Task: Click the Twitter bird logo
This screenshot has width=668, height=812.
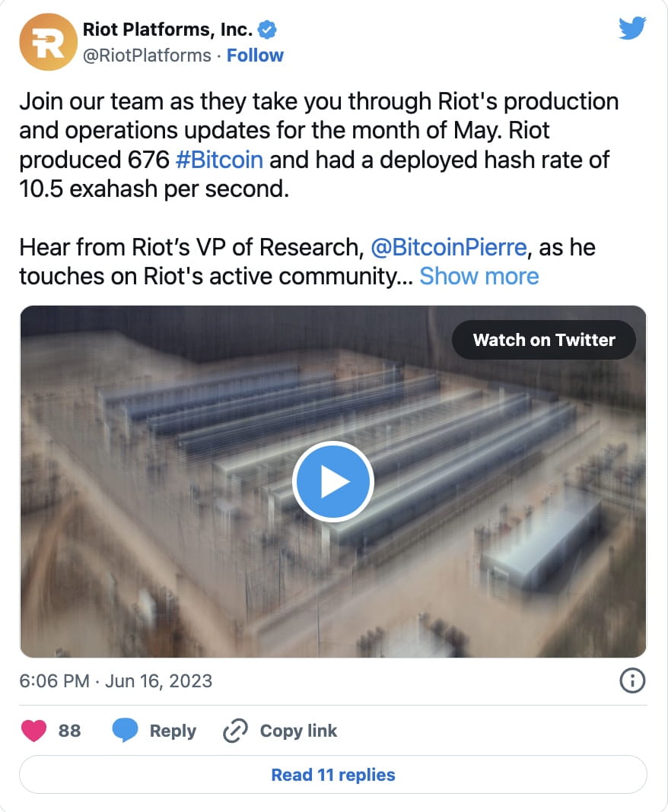Action: click(x=632, y=28)
